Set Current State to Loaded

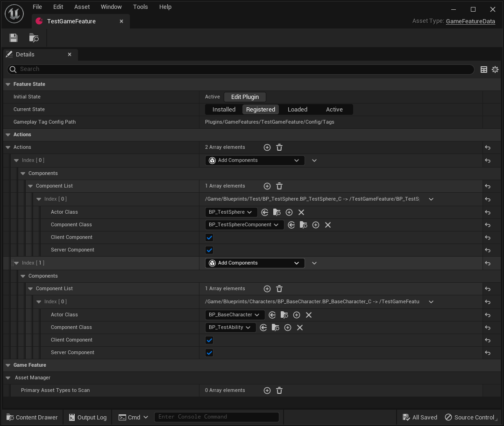click(x=298, y=110)
